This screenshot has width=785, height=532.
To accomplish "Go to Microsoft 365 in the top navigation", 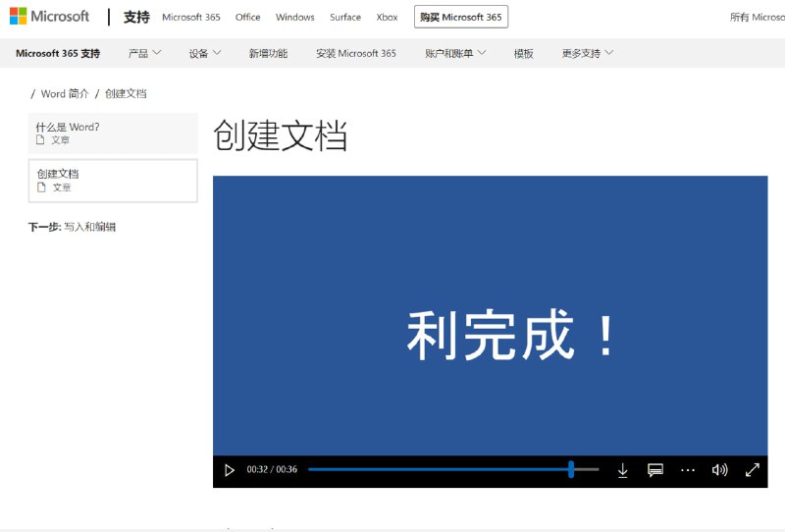I will tap(191, 17).
